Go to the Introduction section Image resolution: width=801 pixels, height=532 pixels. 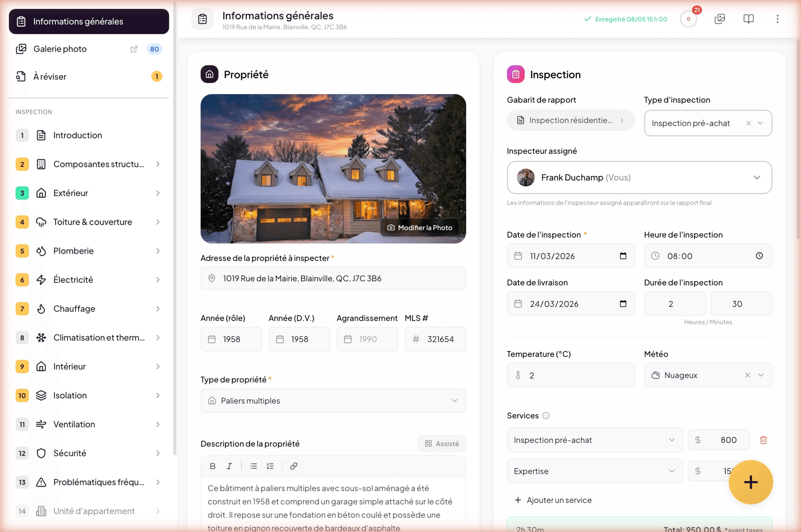tap(89, 135)
